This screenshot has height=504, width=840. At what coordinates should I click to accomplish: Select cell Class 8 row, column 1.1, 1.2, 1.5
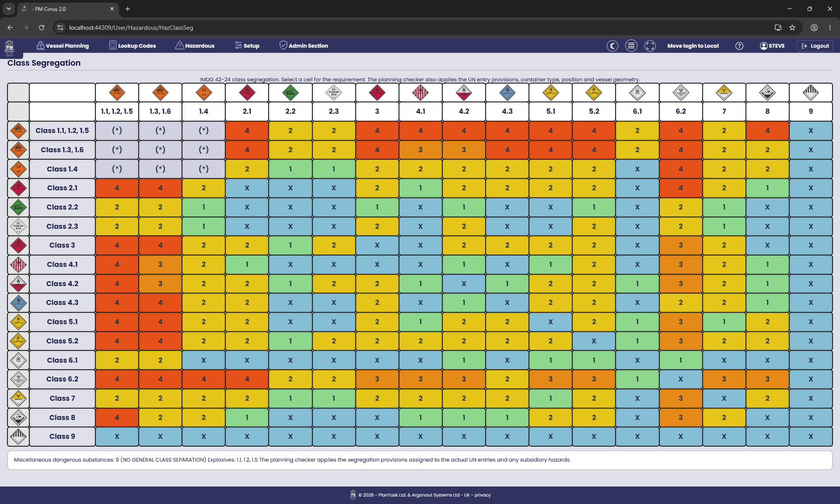(117, 417)
